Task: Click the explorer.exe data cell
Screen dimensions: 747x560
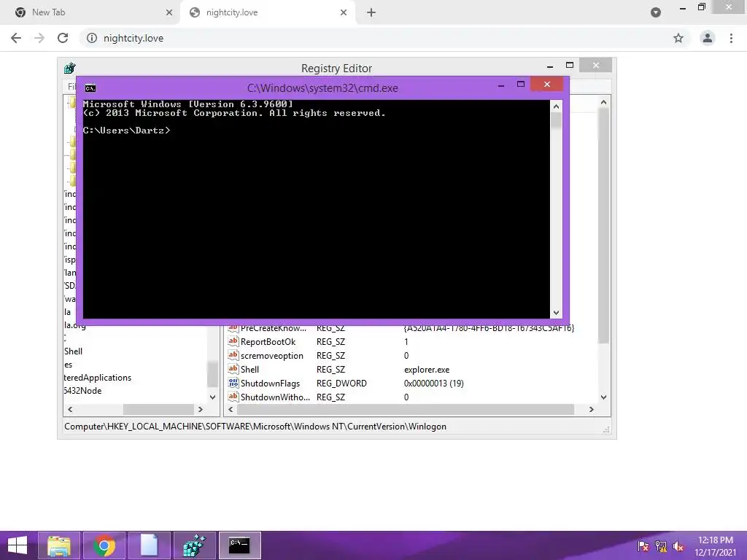Action: point(427,370)
